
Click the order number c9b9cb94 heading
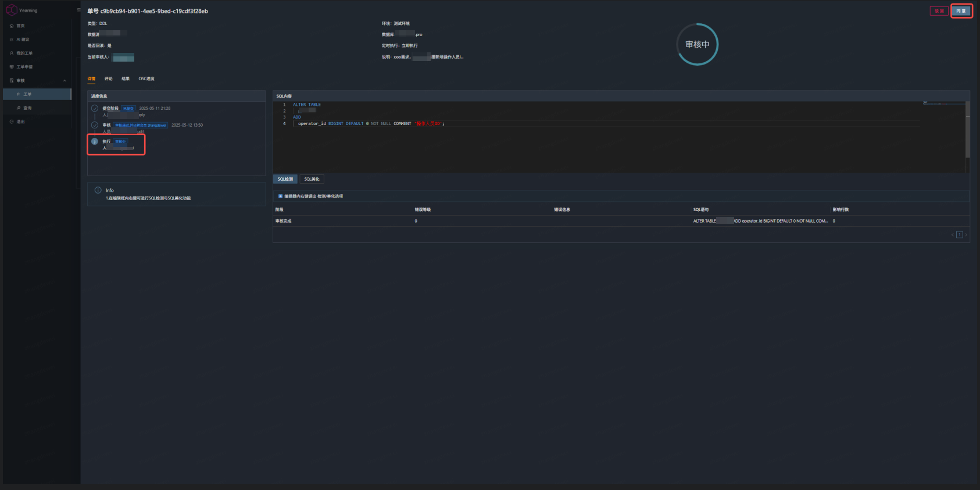148,11
